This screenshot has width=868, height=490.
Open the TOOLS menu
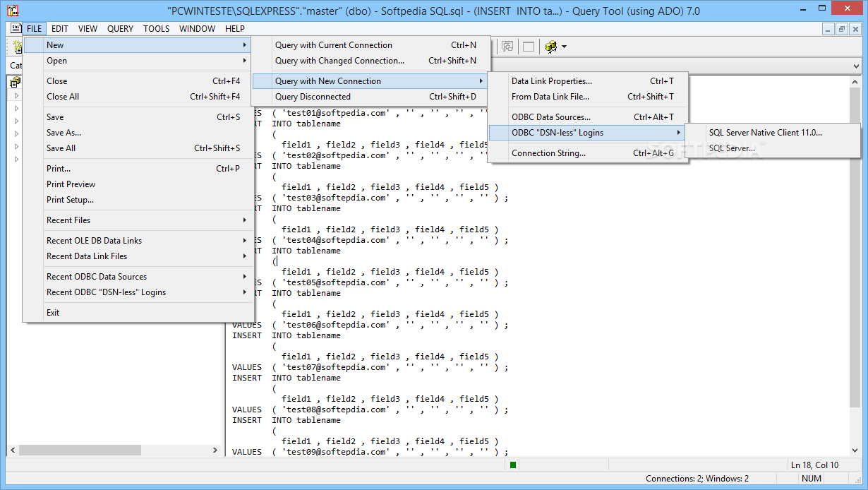(x=157, y=29)
